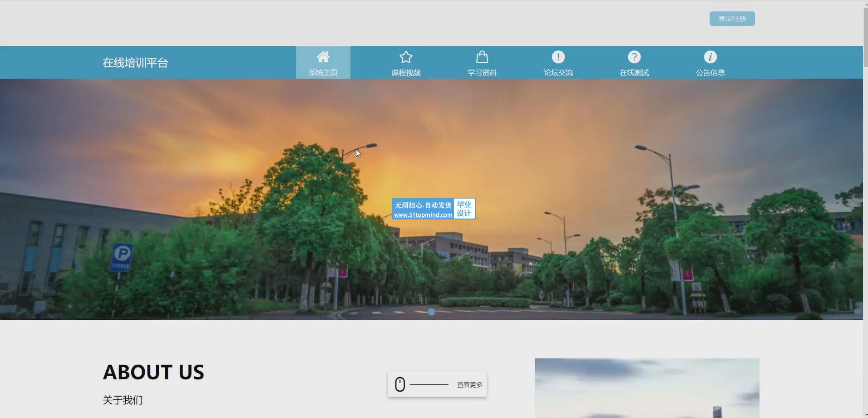This screenshot has height=418, width=868.
Task: Click the info icon above 公告信息
Action: pyautogui.click(x=710, y=57)
